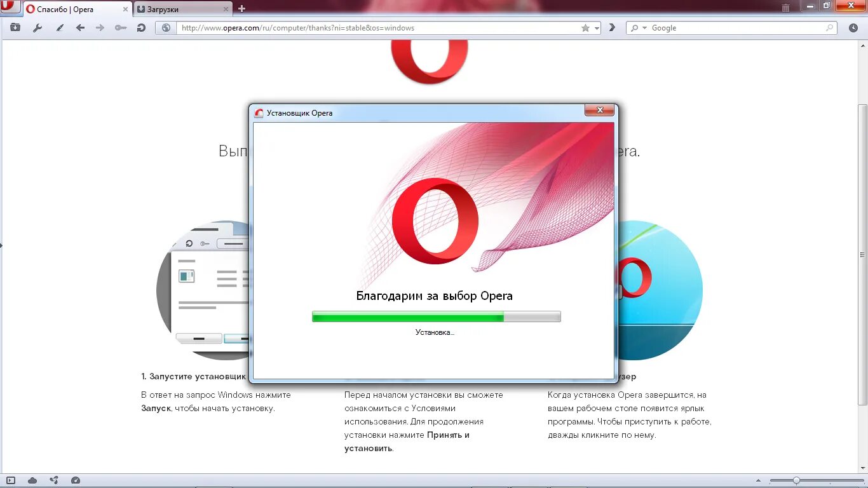Click the blue desktop illustration circle
Screen dimensions: 868x488
pyautogui.click(x=661, y=290)
